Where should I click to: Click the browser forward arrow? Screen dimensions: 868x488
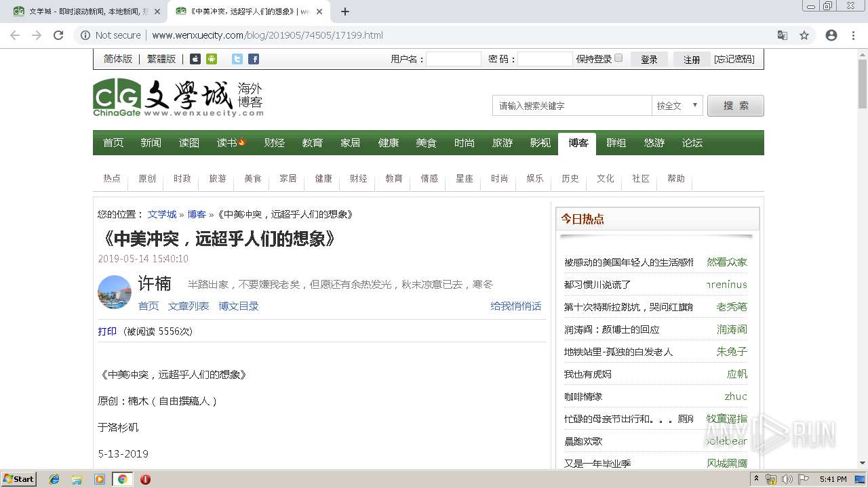click(37, 35)
